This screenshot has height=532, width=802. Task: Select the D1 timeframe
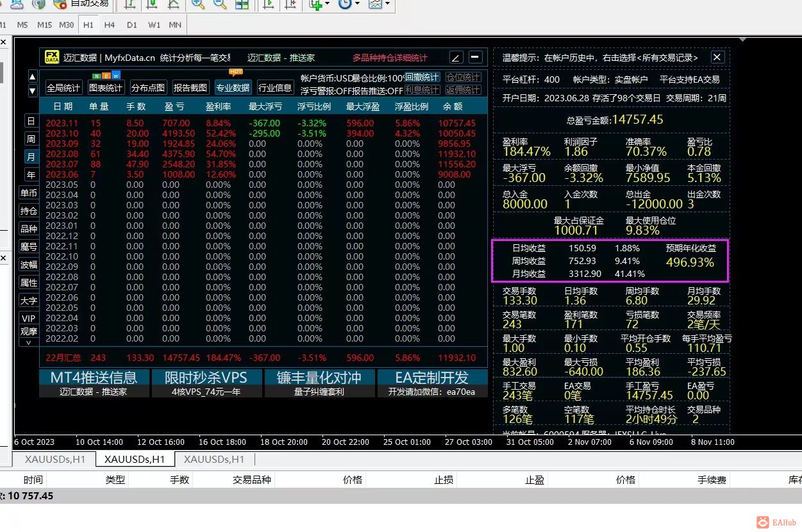(x=132, y=25)
